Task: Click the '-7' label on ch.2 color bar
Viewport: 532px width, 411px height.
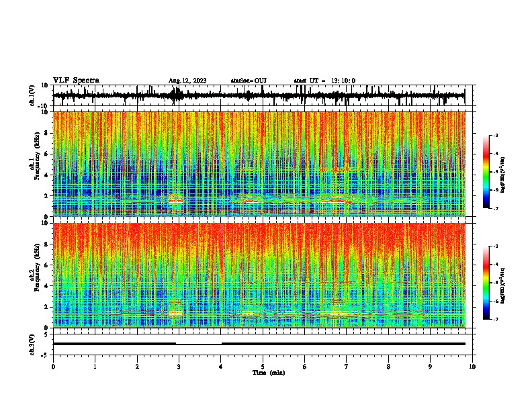Action: point(495,319)
